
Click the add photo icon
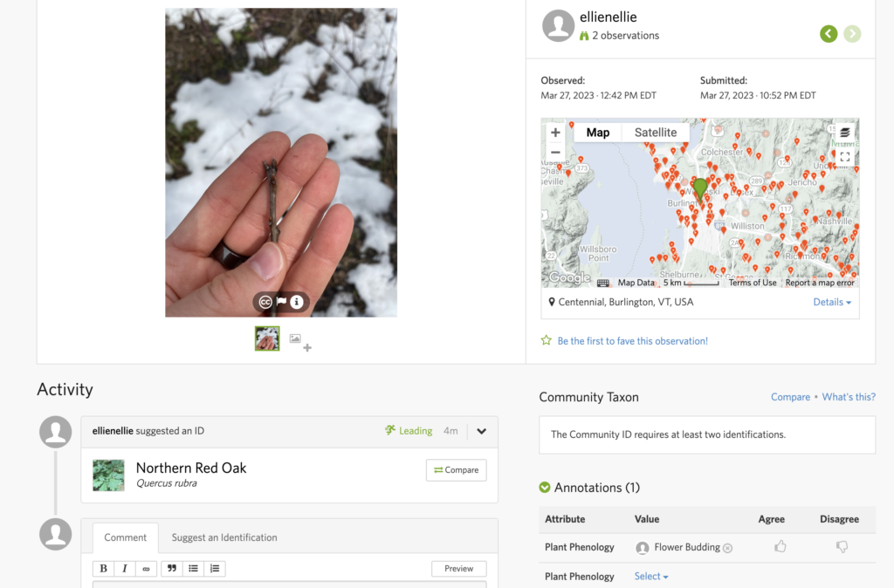299,342
